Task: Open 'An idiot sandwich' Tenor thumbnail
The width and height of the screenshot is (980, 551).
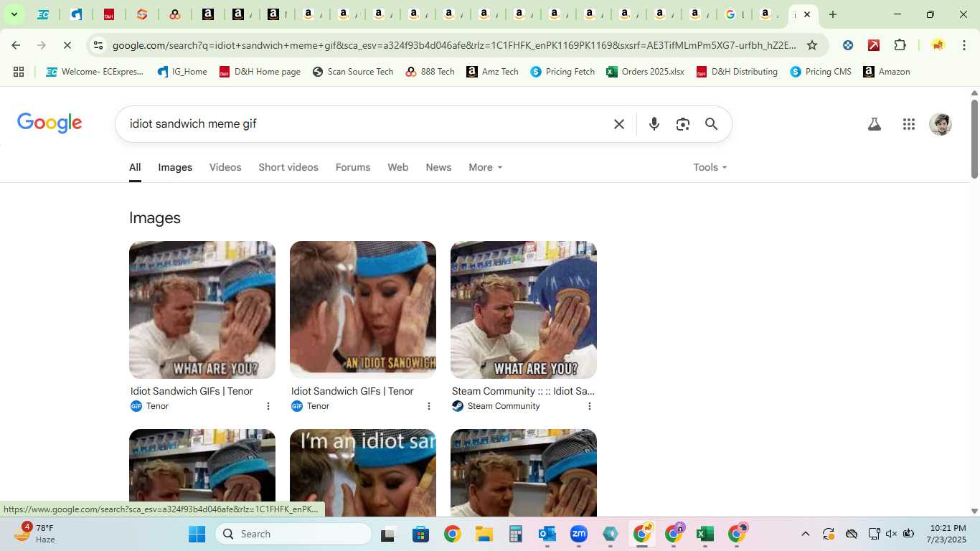Action: point(363,310)
